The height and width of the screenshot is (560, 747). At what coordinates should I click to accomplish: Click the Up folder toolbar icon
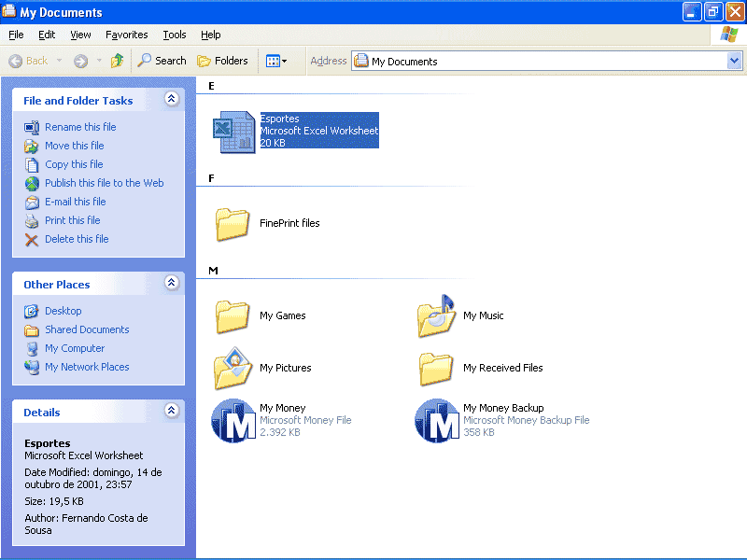coord(118,61)
